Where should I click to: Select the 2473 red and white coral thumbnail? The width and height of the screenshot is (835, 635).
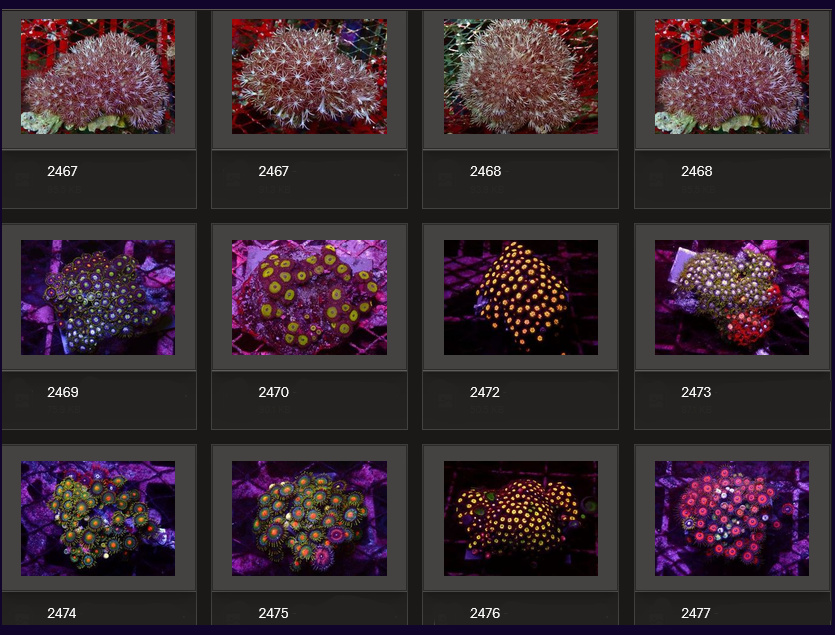(x=732, y=297)
